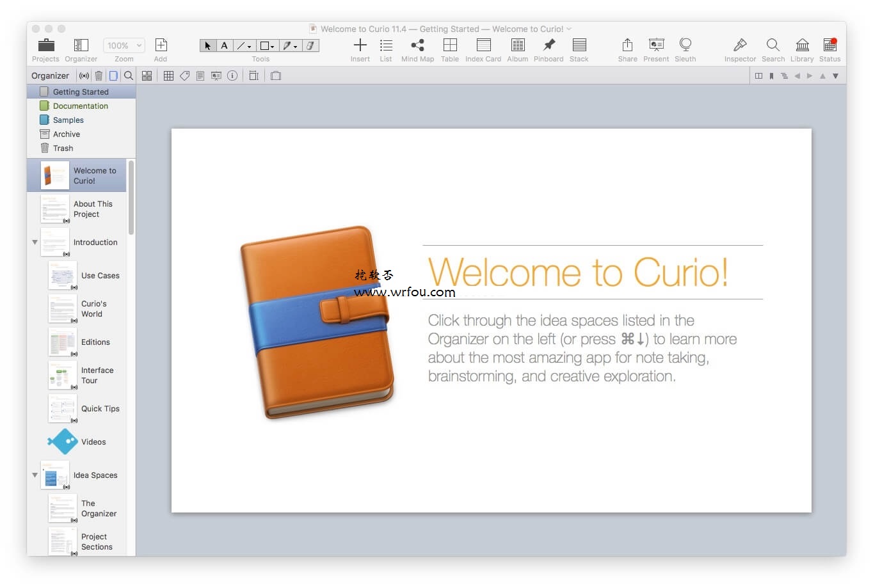
Task: Click the outline list icon at right
Action: tap(784, 75)
